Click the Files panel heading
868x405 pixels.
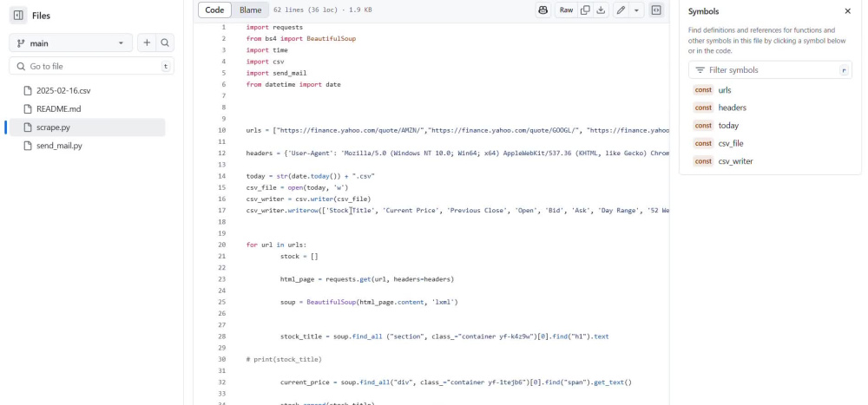coord(41,16)
